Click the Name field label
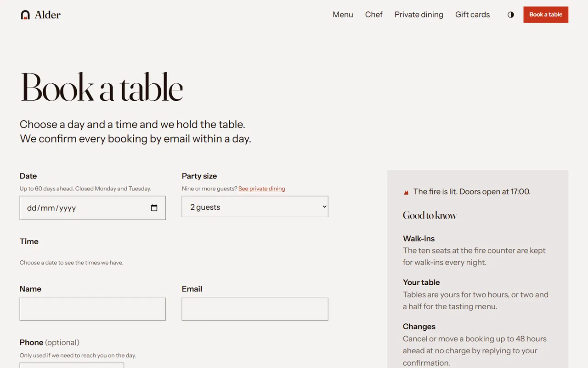Image resolution: width=588 pixels, height=368 pixels. [x=30, y=289]
